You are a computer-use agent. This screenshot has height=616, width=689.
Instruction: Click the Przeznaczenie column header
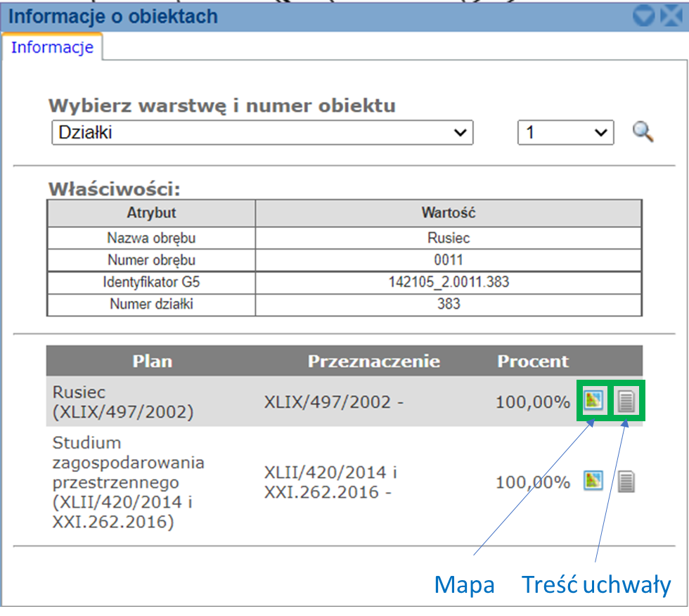click(x=373, y=361)
